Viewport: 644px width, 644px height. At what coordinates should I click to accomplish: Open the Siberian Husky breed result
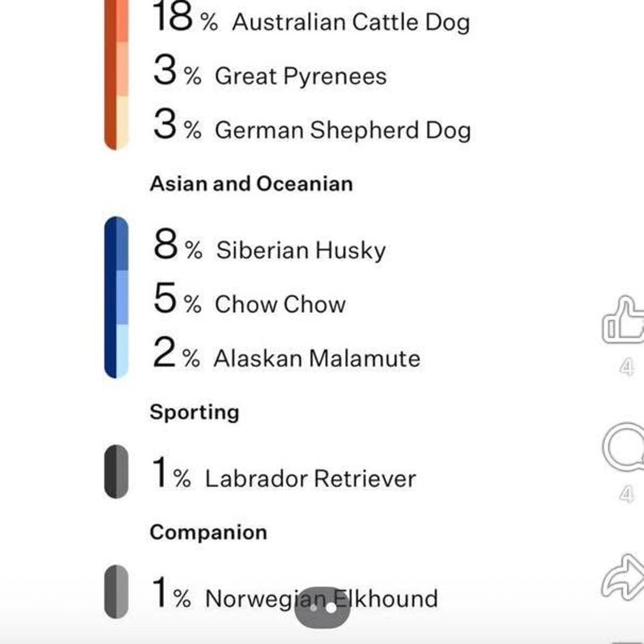tap(301, 250)
